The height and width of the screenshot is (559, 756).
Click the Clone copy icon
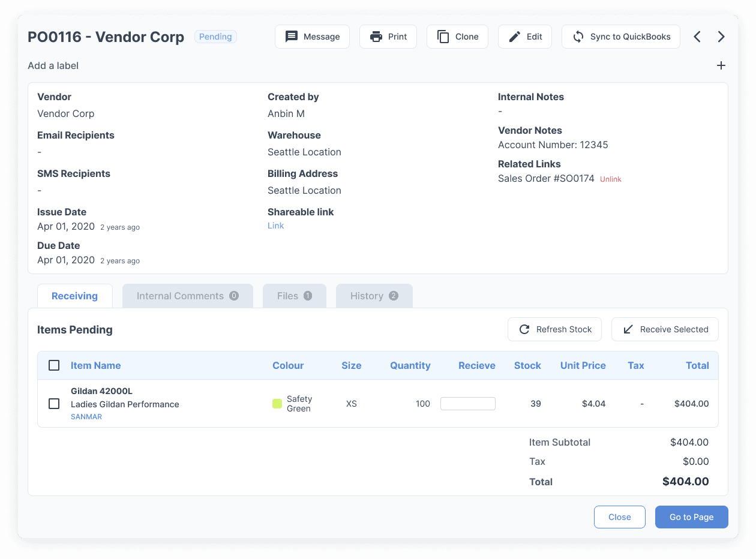click(x=442, y=37)
